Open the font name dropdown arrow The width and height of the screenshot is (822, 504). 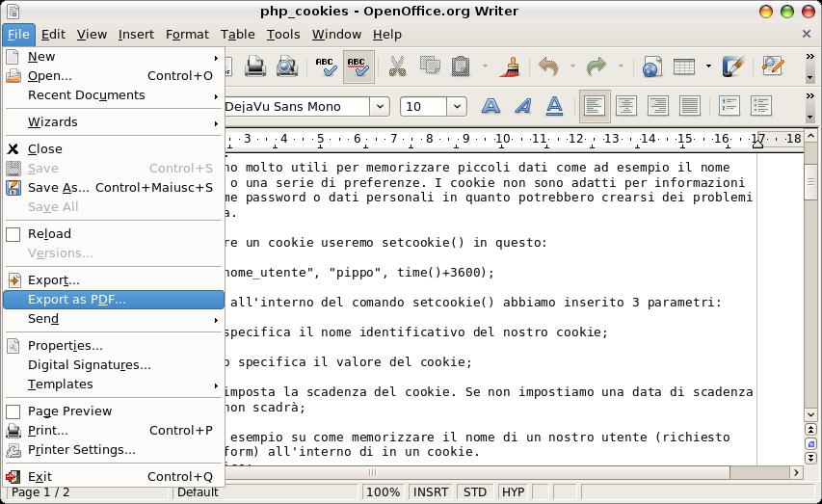click(380, 106)
